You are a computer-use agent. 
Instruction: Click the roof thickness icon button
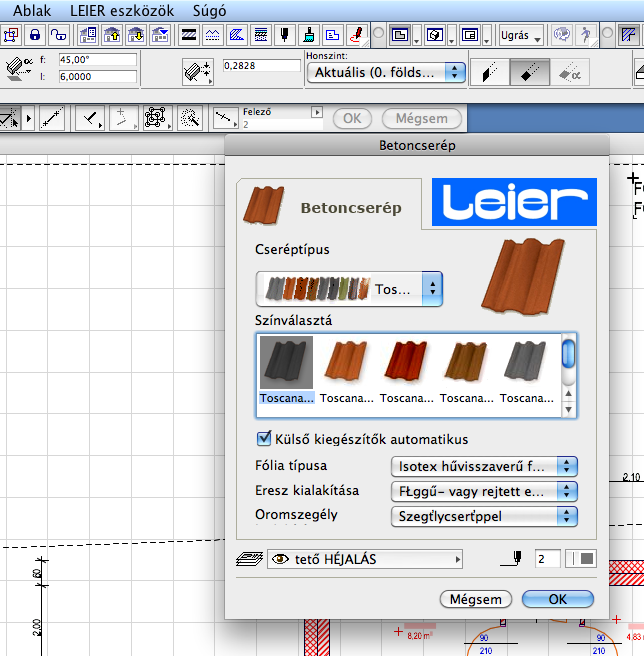(198, 71)
